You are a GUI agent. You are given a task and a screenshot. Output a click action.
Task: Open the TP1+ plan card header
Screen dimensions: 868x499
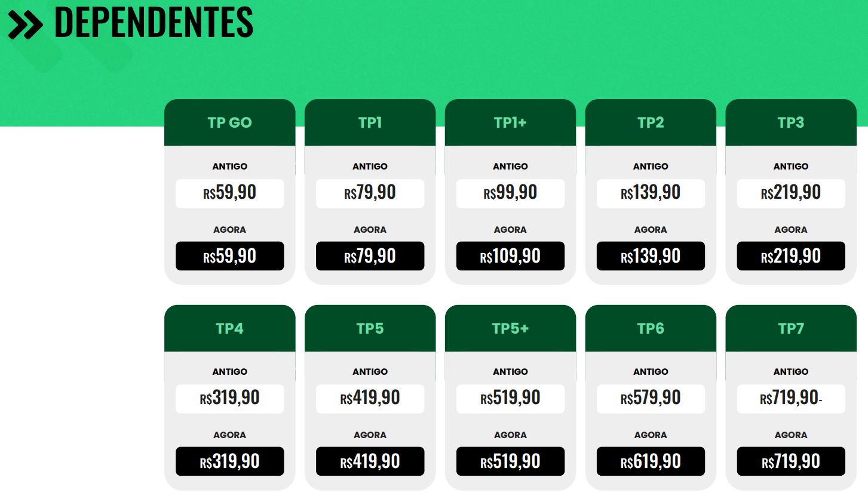tap(510, 122)
